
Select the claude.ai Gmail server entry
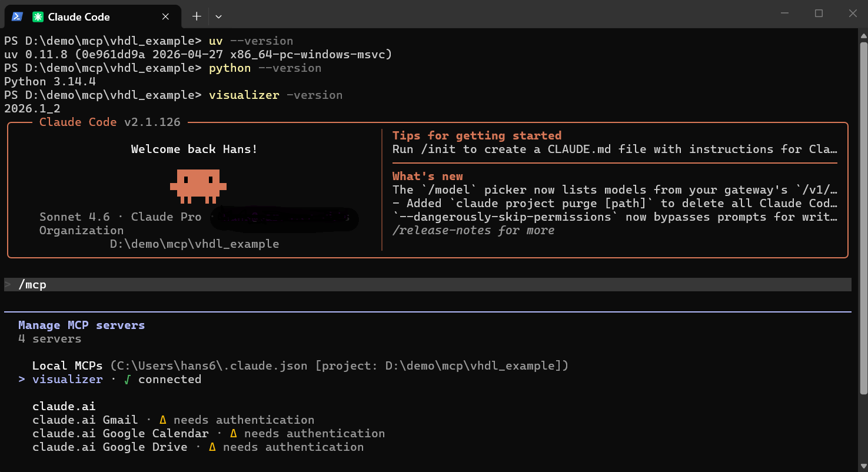[x=173, y=420]
